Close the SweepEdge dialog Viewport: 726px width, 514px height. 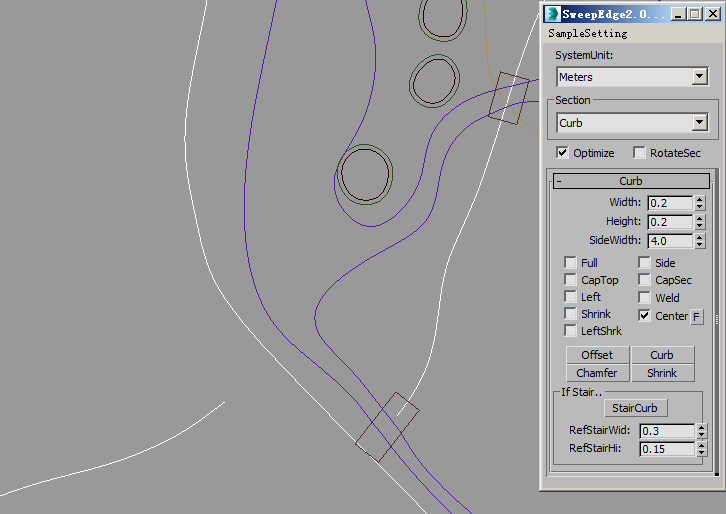[x=713, y=14]
